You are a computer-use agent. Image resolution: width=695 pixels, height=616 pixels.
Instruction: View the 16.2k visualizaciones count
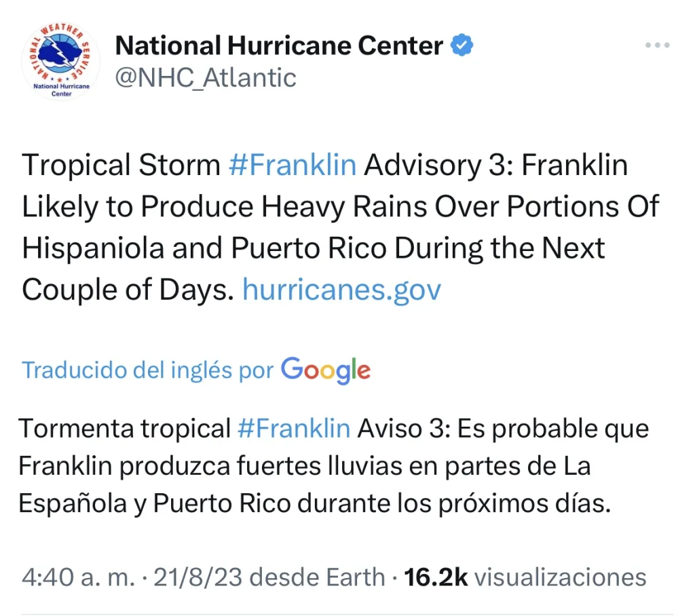click(x=525, y=577)
